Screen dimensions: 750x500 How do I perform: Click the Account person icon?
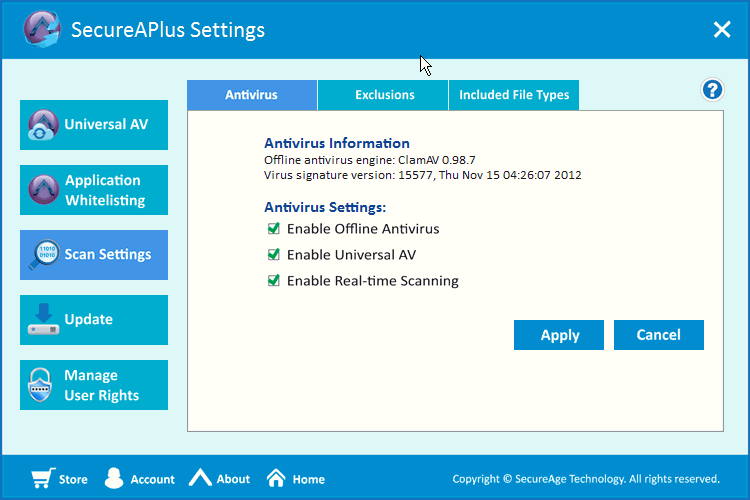(x=114, y=478)
